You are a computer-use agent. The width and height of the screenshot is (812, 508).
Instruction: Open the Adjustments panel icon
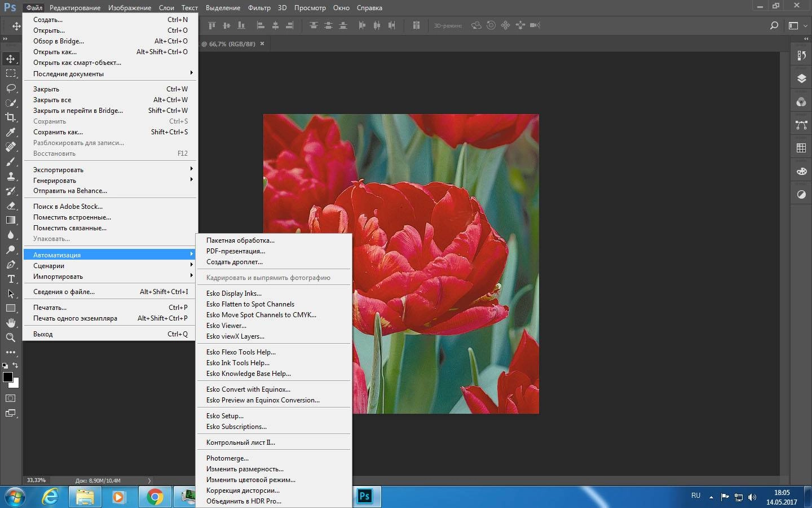[x=801, y=195]
